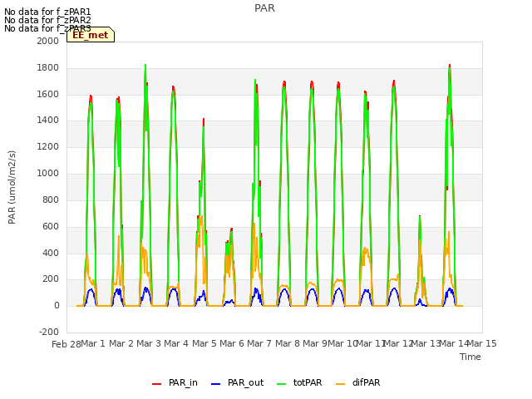Click the PAR (umol/m2/s) y-axis label

tap(12, 187)
